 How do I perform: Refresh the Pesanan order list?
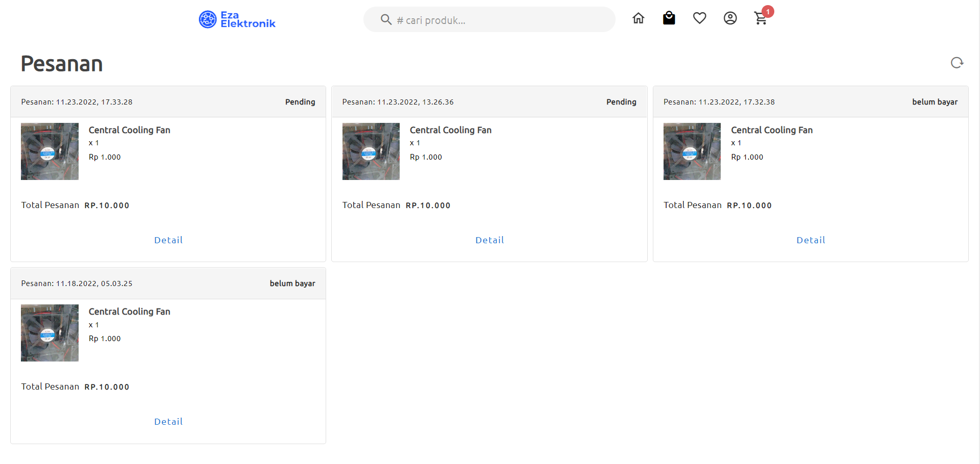point(957,63)
